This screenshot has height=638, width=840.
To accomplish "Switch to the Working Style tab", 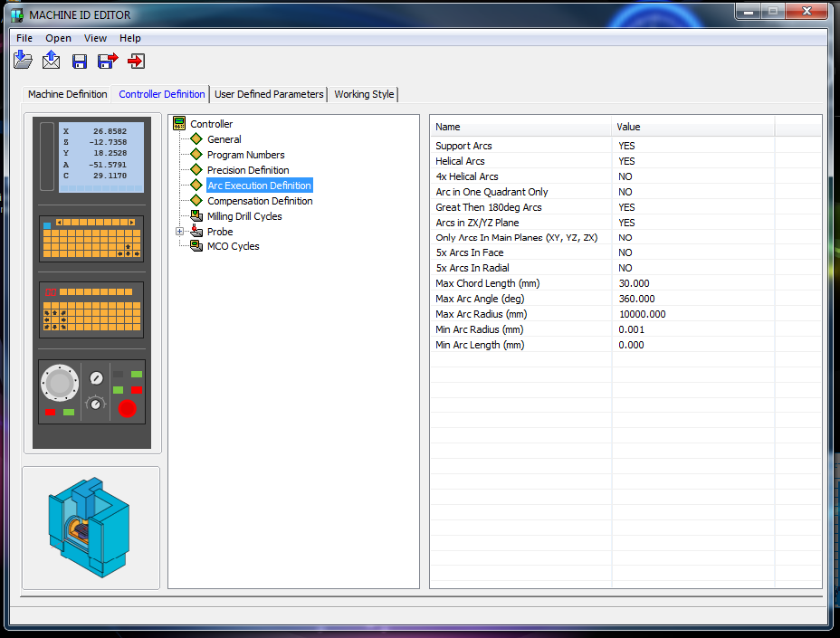I will click(364, 94).
